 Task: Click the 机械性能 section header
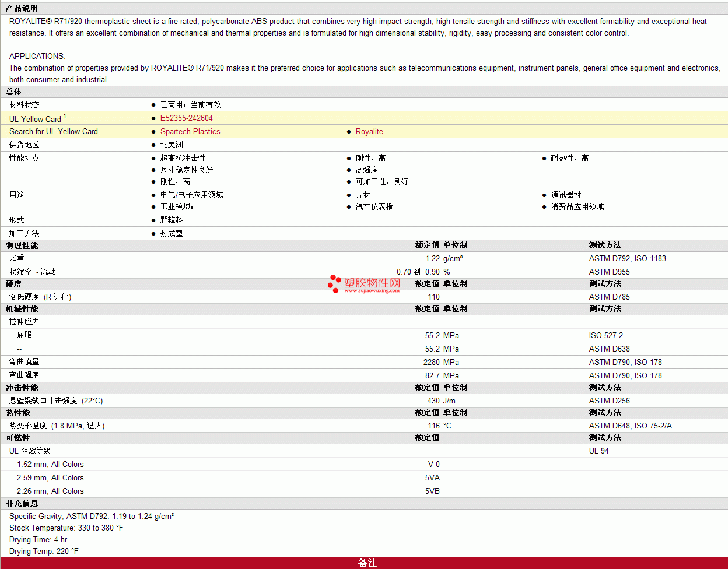tap(22, 309)
